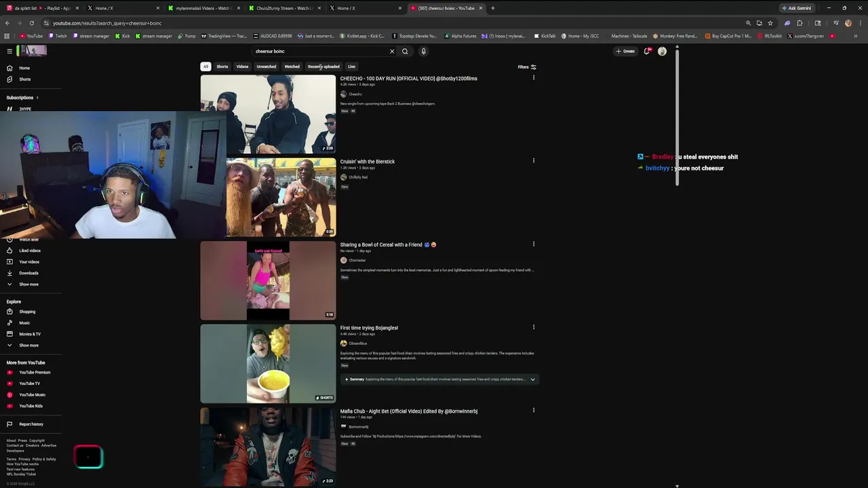Image resolution: width=868 pixels, height=488 pixels.
Task: Open the Chillbilly Red channel name
Action: [358, 178]
